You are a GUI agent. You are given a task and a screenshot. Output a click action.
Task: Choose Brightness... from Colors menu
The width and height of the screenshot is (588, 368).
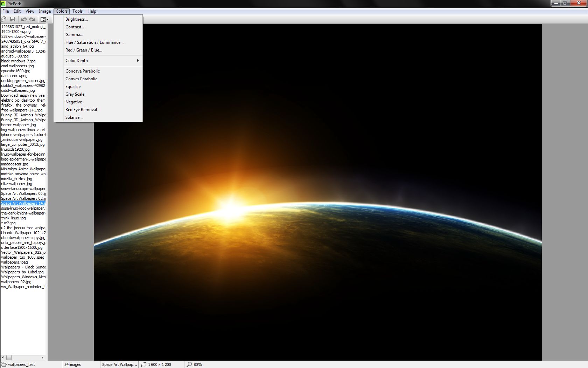[98, 19]
